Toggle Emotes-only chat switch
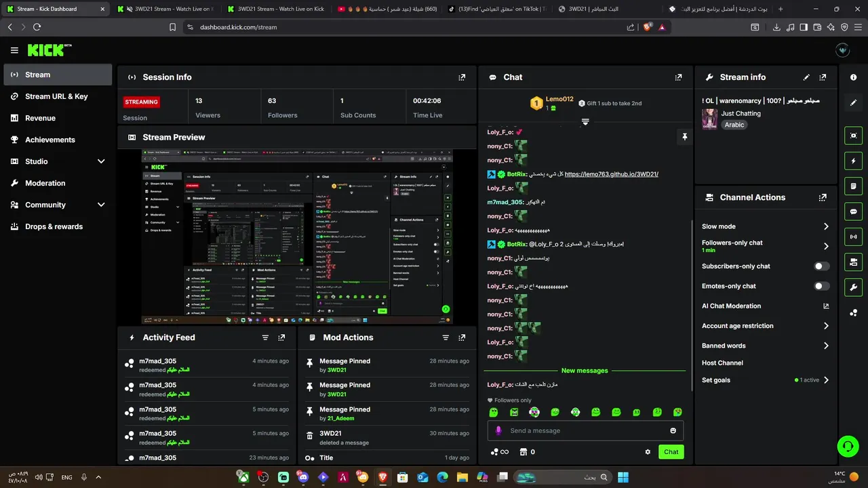This screenshot has height=488, width=868. (x=821, y=286)
